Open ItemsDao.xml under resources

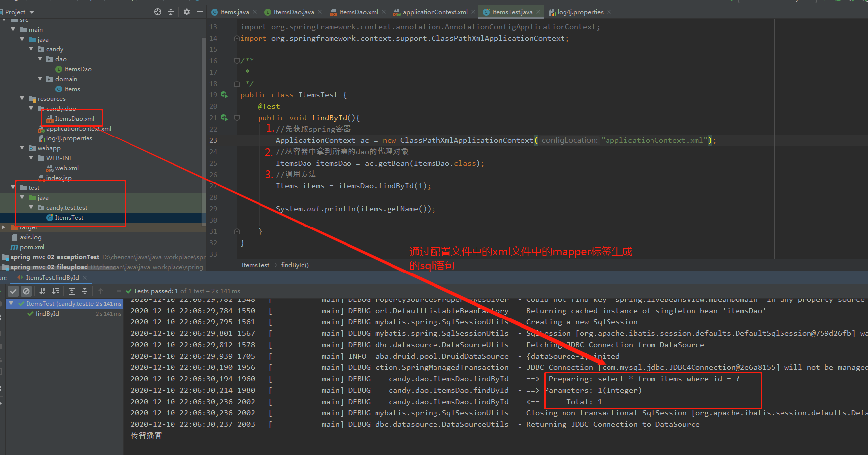pyautogui.click(x=70, y=119)
